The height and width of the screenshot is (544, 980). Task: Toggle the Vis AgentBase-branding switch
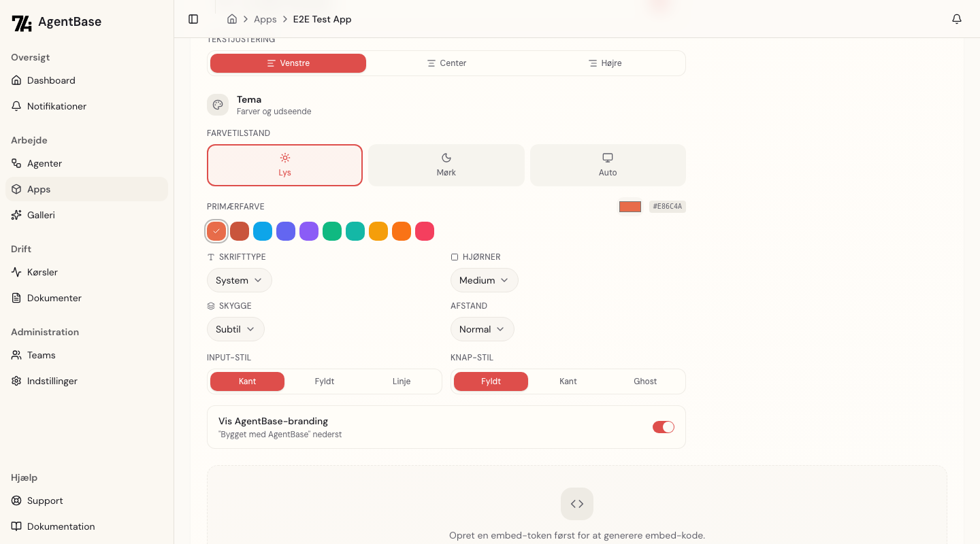click(663, 427)
